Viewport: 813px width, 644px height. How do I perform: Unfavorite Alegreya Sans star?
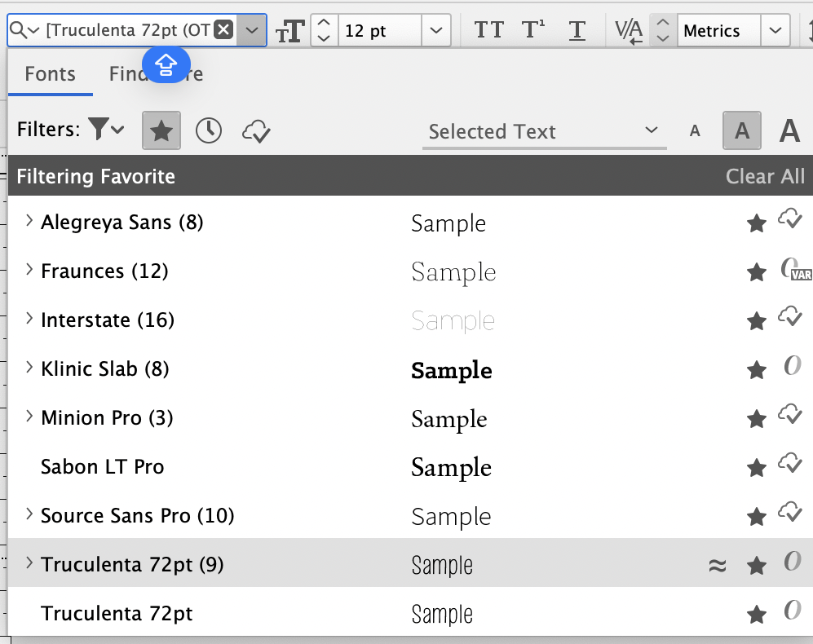757,223
